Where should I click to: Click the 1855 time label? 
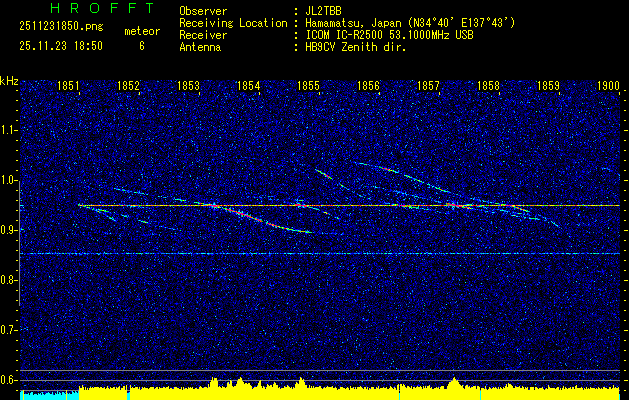(x=308, y=87)
